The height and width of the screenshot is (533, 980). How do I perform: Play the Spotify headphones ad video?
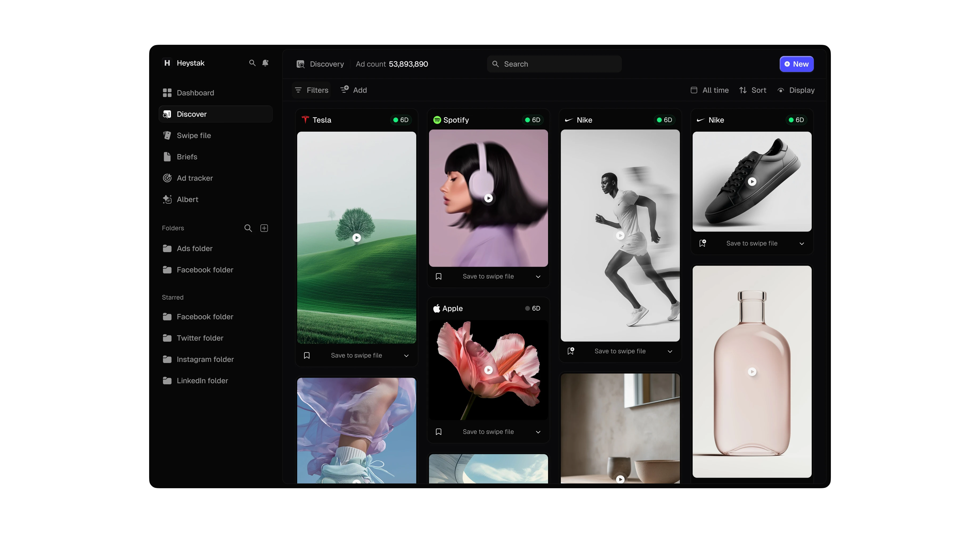488,198
